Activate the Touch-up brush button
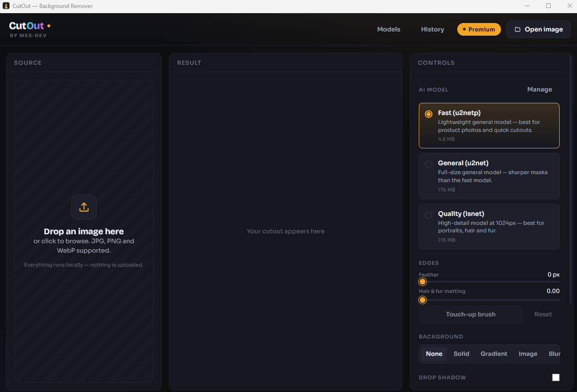Screen dimensions: 577x392 tap(470, 314)
